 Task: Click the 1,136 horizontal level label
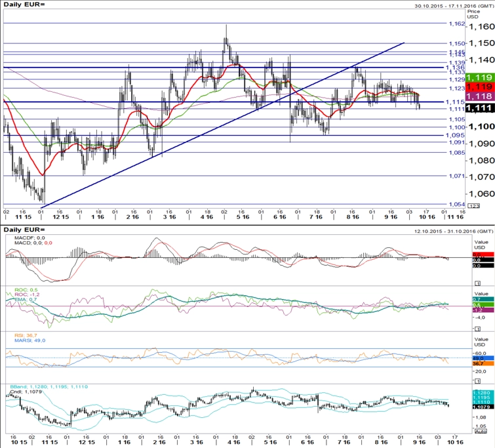coord(455,68)
